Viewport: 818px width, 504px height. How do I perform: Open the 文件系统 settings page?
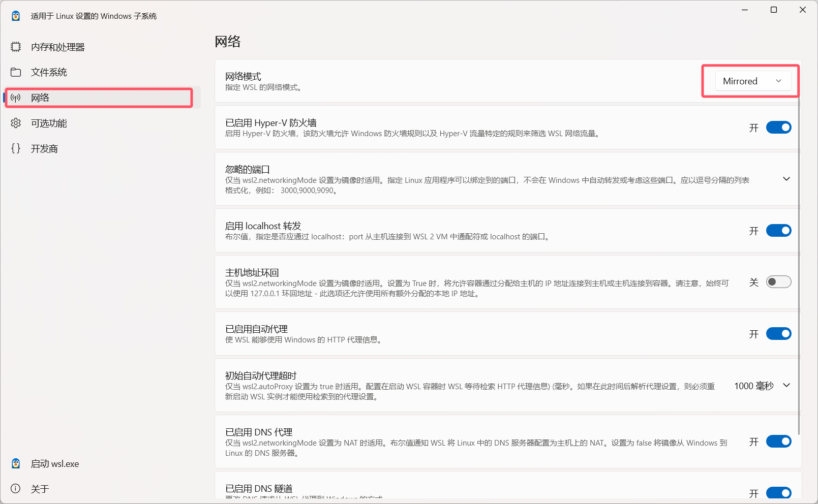[x=103, y=72]
